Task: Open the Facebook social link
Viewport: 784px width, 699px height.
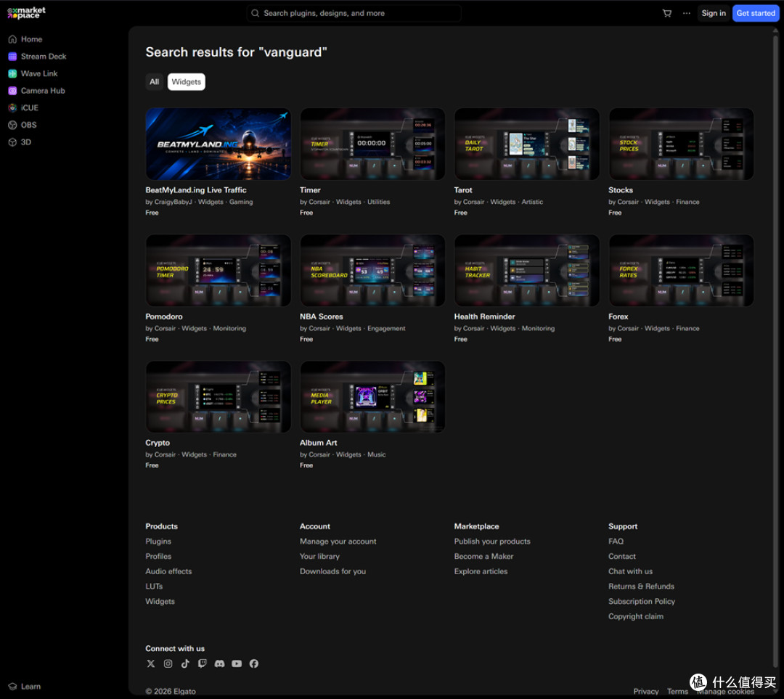Action: 254,663
